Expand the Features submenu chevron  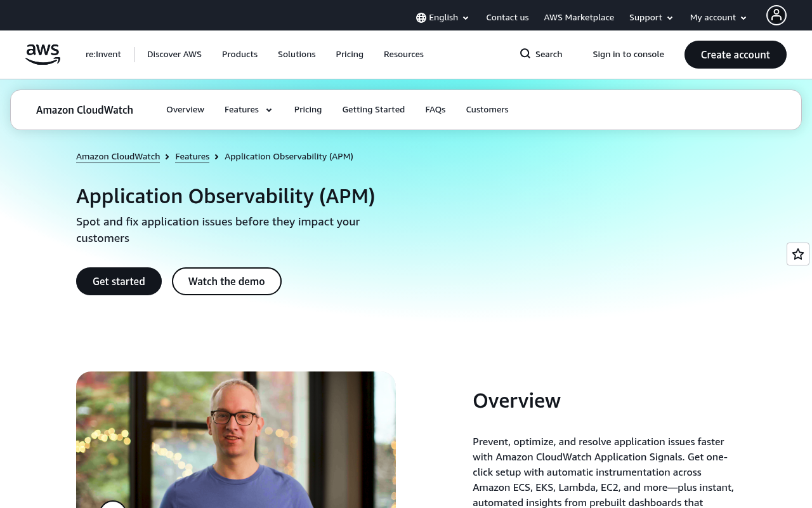[269, 110]
